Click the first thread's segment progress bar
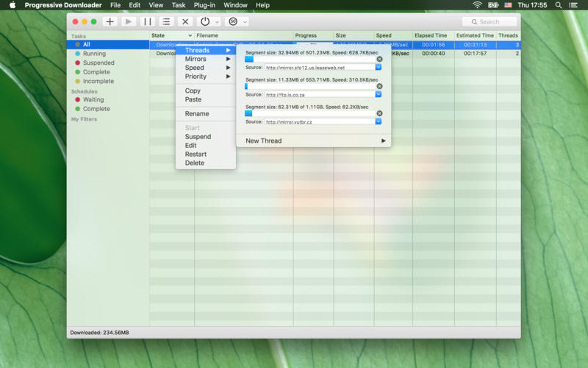The height and width of the screenshot is (368, 588). (309, 59)
